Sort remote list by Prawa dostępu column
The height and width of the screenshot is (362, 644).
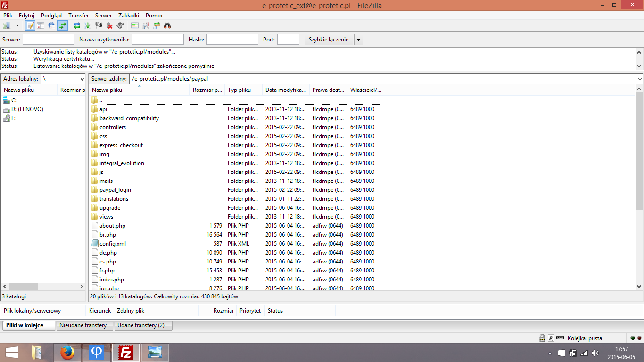328,90
